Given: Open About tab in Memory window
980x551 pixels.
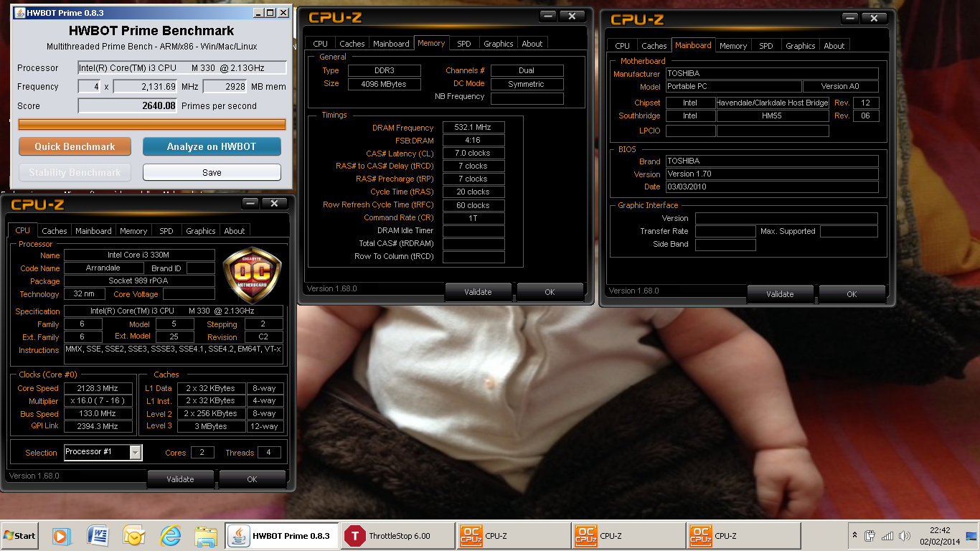Looking at the screenshot, I should 532,44.
